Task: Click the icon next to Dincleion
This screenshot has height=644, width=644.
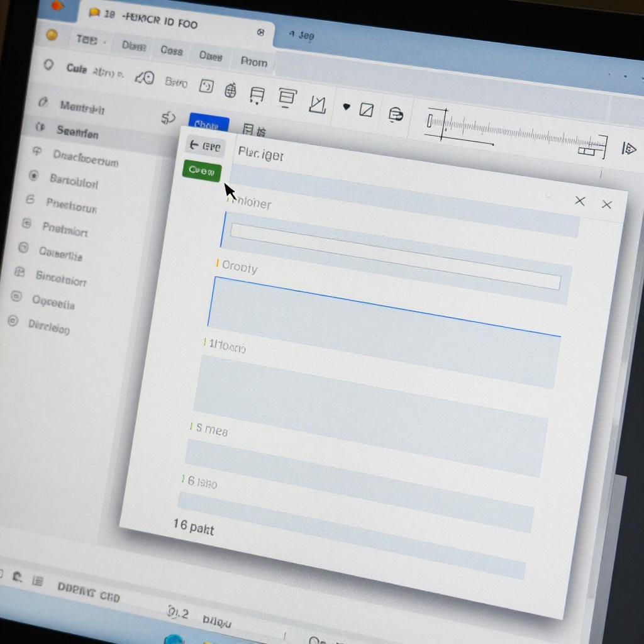Action: (13, 321)
